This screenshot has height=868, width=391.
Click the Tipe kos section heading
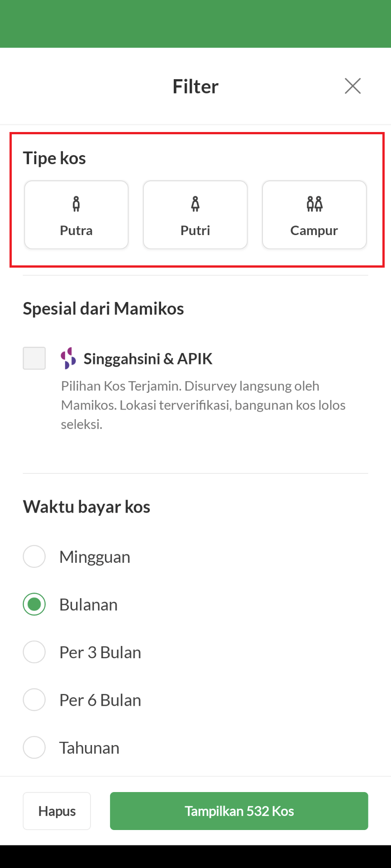point(54,158)
